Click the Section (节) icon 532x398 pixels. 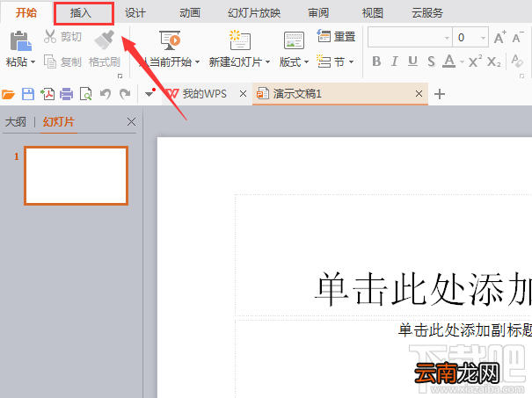324,62
